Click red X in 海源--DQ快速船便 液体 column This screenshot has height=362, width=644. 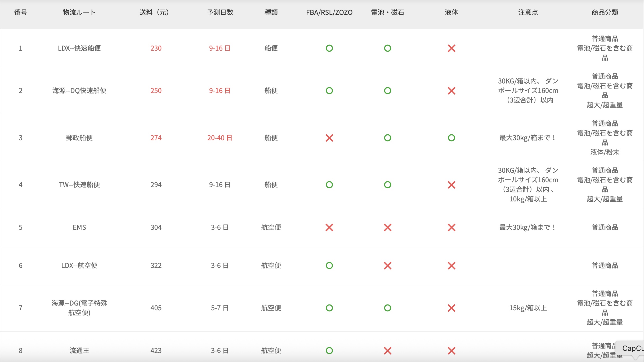click(451, 91)
